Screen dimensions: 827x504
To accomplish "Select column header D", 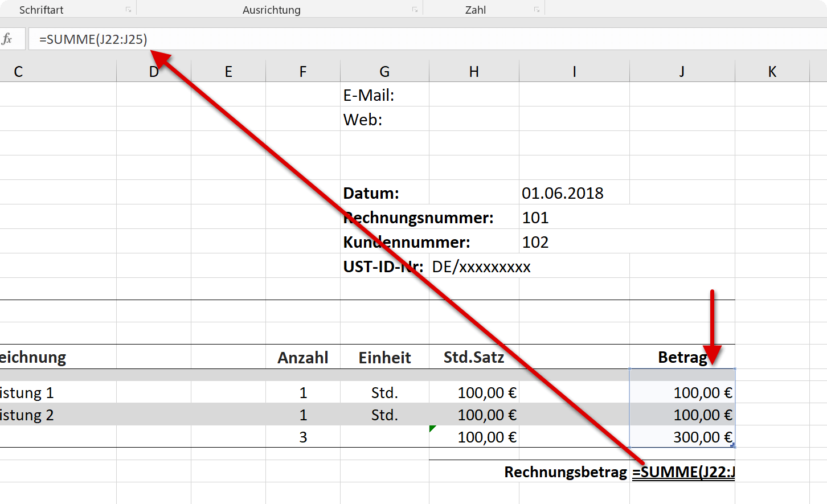I will pyautogui.click(x=154, y=72).
